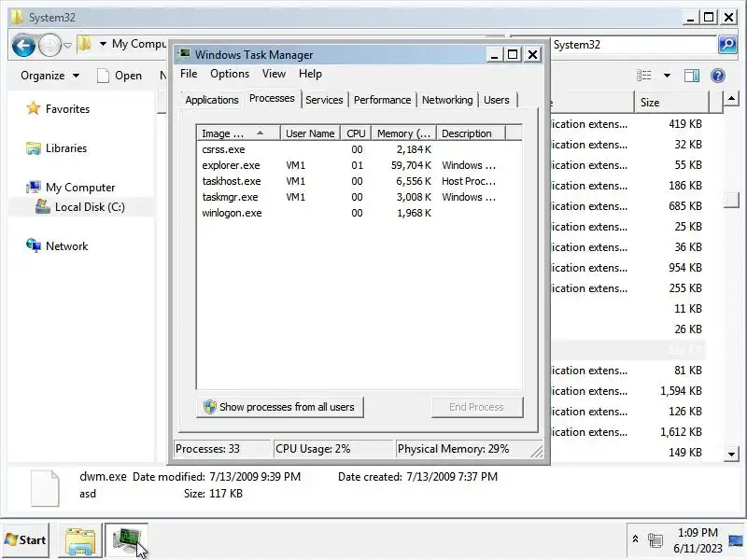Screen dimensions: 747x560
Task: Select the taskmgr.exe process row
Action: pyautogui.click(x=359, y=197)
